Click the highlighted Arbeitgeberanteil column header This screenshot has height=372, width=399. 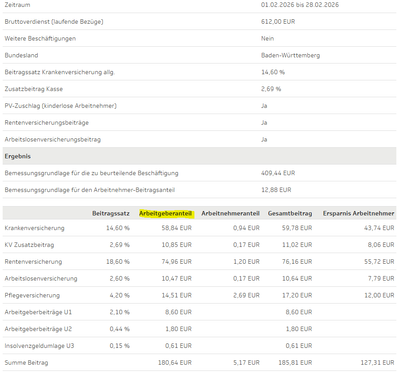point(166,214)
